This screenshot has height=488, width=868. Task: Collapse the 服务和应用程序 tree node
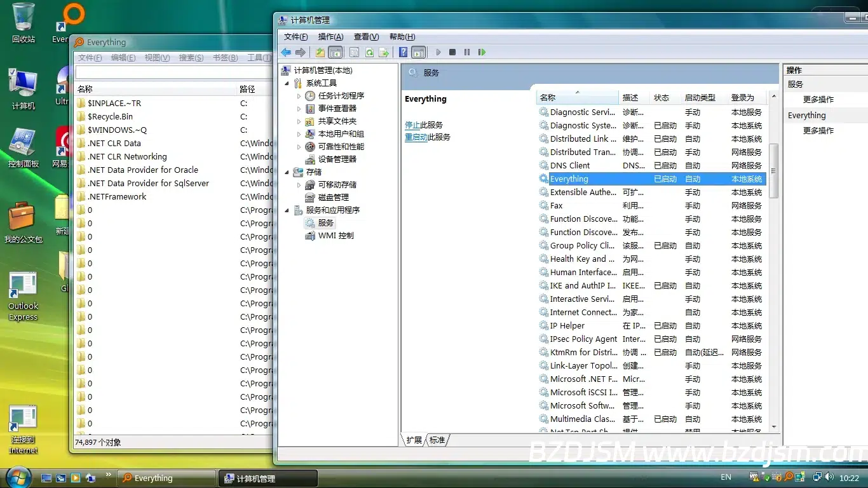(x=287, y=210)
